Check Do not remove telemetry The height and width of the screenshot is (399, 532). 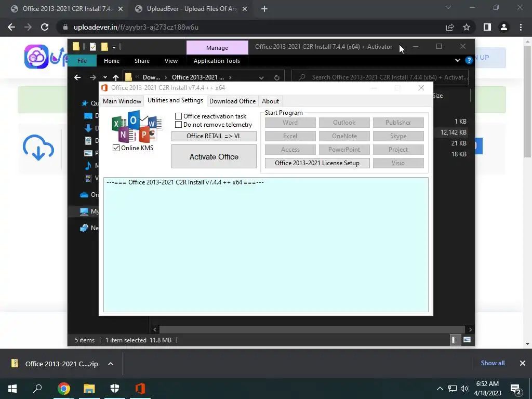179,125
